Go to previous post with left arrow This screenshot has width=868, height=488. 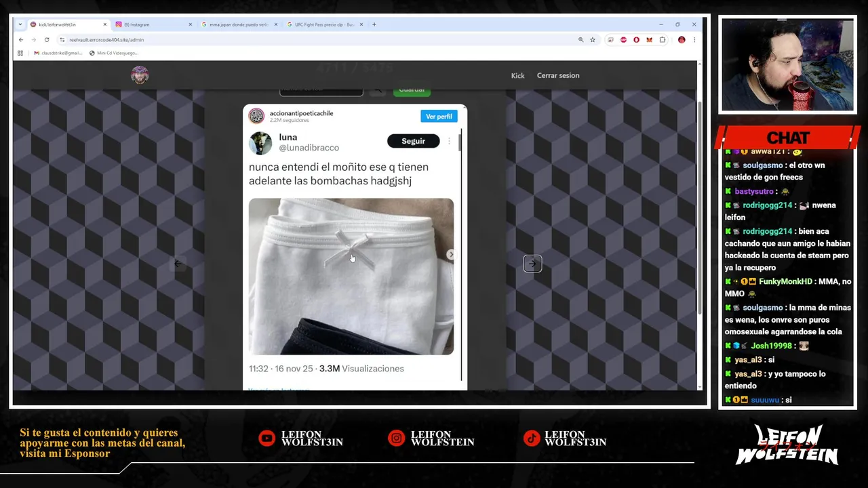click(x=177, y=264)
